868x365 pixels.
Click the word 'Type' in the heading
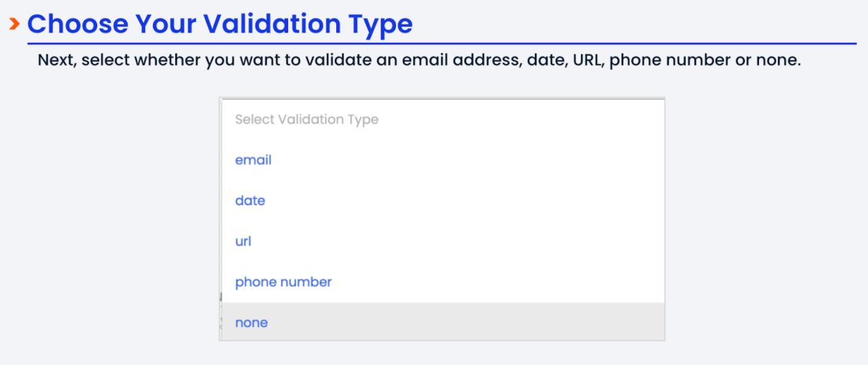(x=381, y=24)
